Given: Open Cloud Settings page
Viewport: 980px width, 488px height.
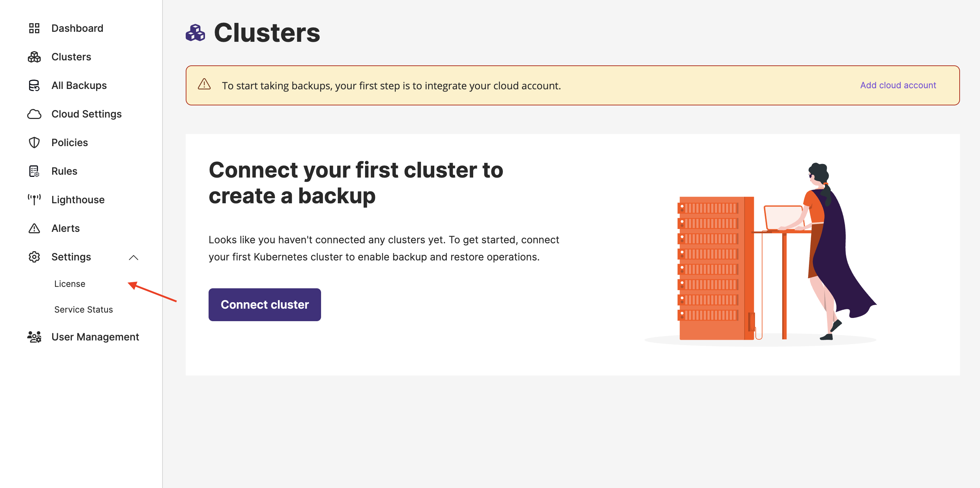Looking at the screenshot, I should pyautogui.click(x=86, y=114).
